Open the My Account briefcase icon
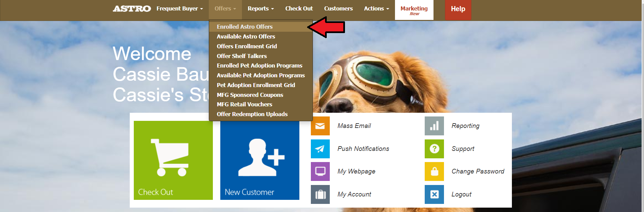 (320, 194)
